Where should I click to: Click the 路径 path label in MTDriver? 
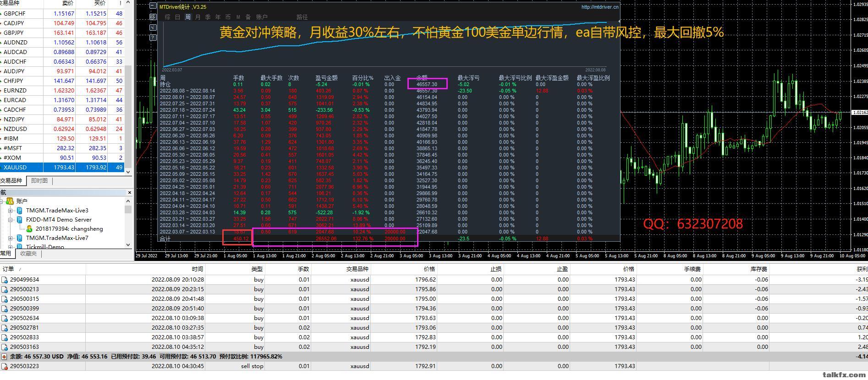(x=302, y=17)
